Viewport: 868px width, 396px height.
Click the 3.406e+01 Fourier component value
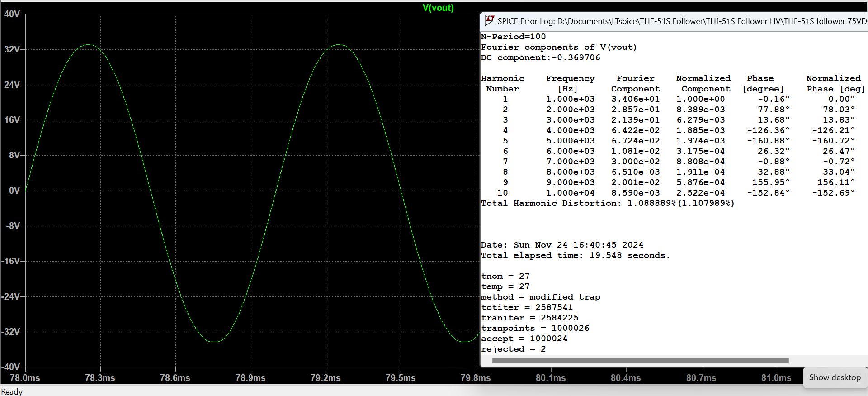point(635,99)
